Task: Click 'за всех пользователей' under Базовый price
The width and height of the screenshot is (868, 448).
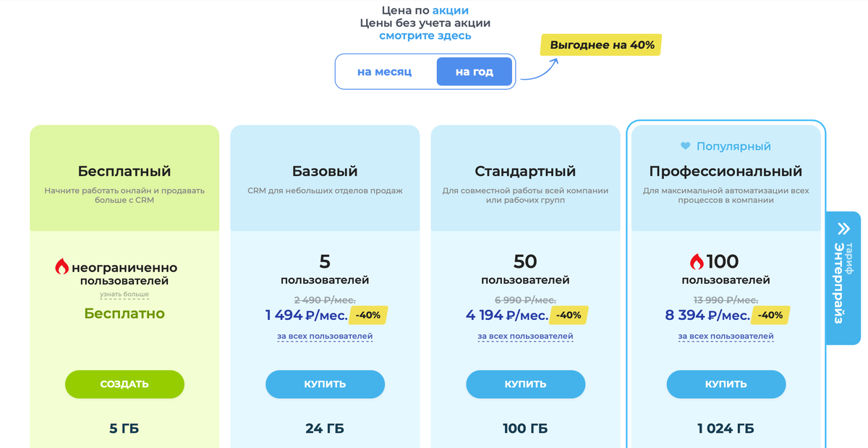Action: point(325,336)
